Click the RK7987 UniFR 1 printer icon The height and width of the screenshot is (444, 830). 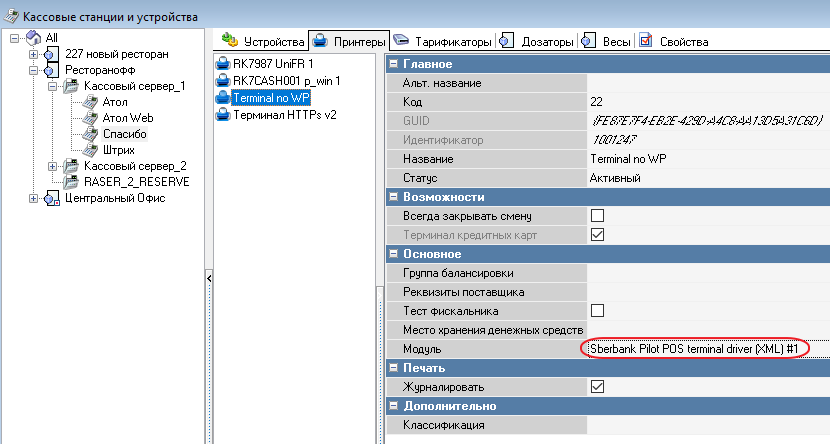point(223,64)
